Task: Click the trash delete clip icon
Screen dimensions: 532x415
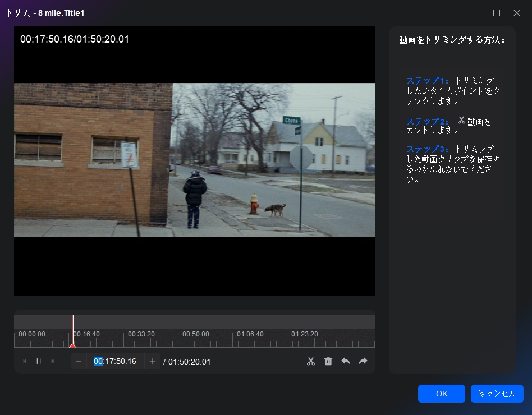Action: (x=328, y=361)
